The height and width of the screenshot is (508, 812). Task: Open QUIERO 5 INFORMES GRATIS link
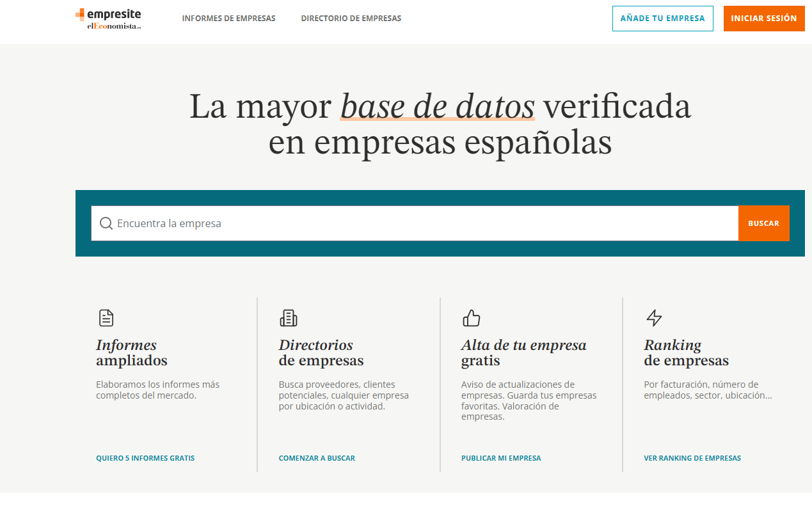[145, 458]
